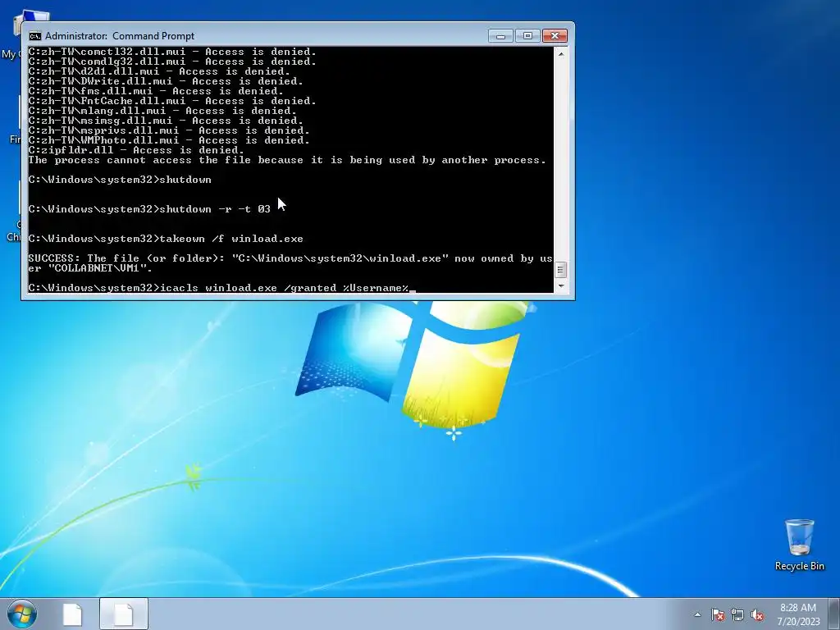Image resolution: width=840 pixels, height=630 pixels.
Task: Click the 'C:zipfldr.dll - Access is denied.' line
Action: coord(136,151)
